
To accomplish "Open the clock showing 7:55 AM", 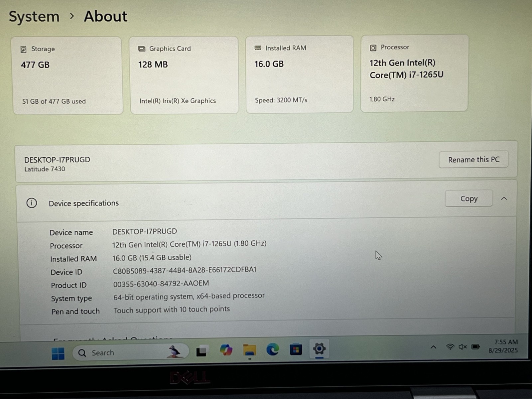I will [503, 346].
